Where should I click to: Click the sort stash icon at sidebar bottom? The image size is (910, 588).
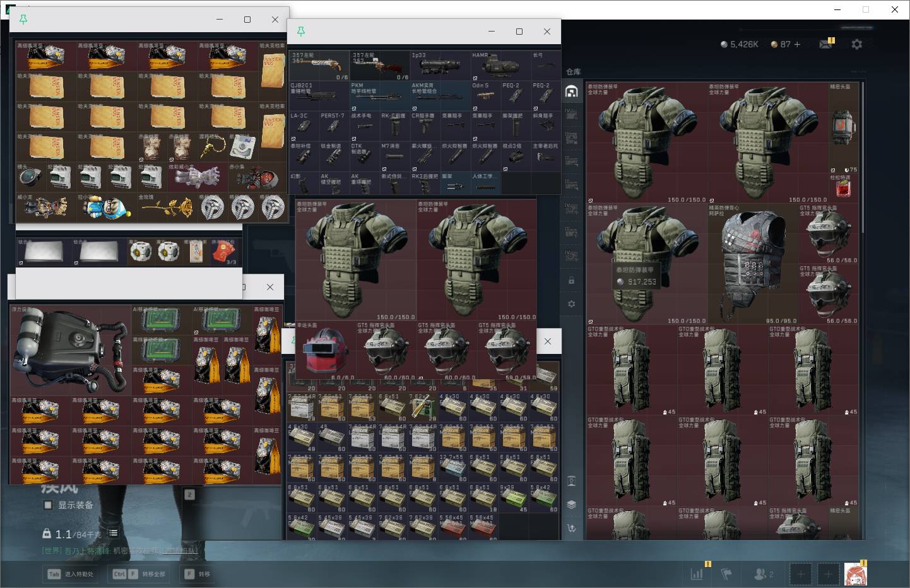[x=571, y=528]
